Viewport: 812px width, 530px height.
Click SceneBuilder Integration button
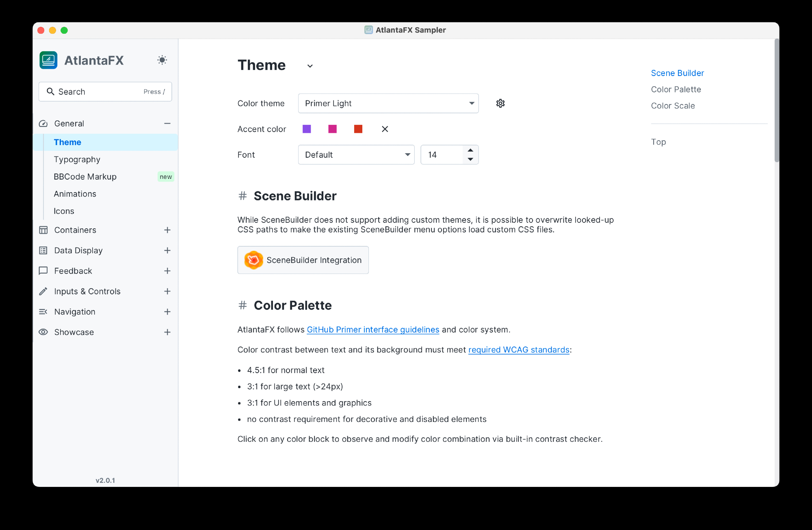[303, 260]
